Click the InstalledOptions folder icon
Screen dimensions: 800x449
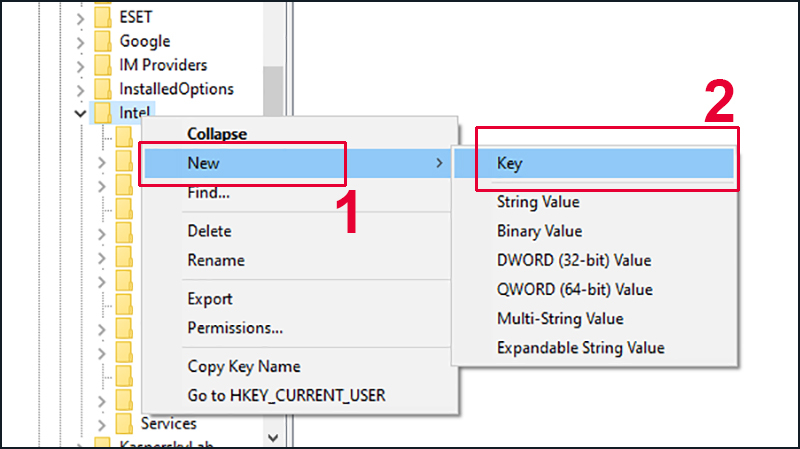point(102,89)
